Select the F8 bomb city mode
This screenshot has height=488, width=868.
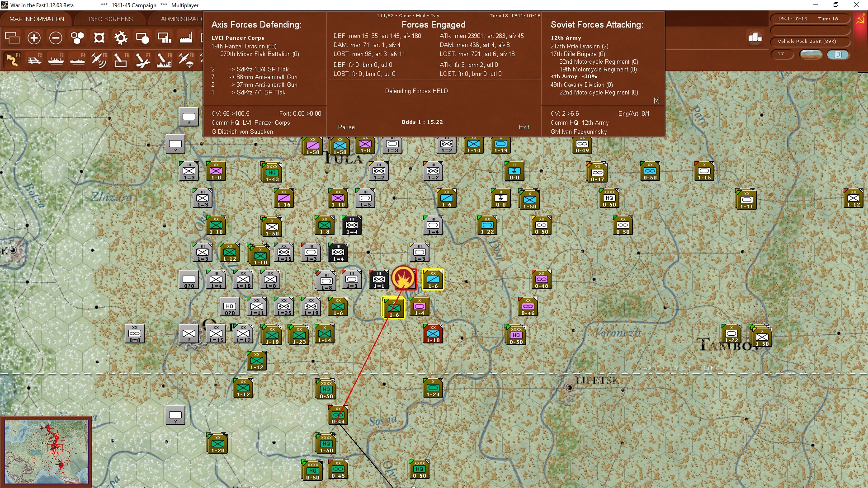pos(164,60)
